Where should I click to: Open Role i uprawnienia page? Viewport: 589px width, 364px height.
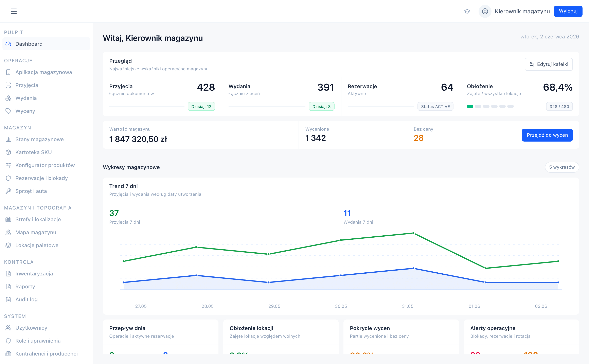click(46, 341)
